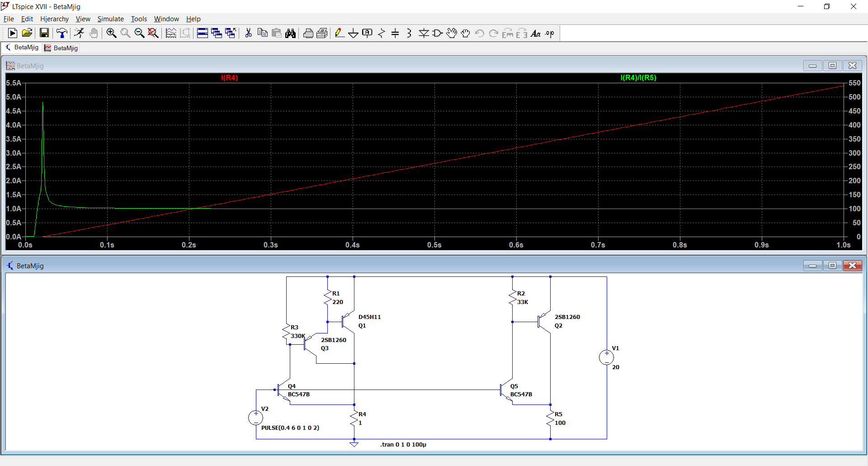Click the V1 voltage source symbol

[606, 357]
